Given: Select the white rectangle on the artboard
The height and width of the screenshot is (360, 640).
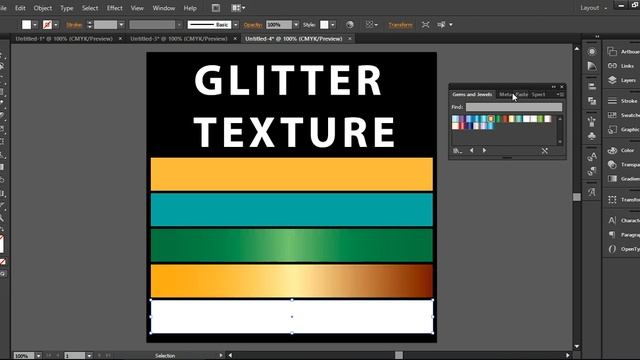Looking at the screenshot, I should click(x=292, y=317).
